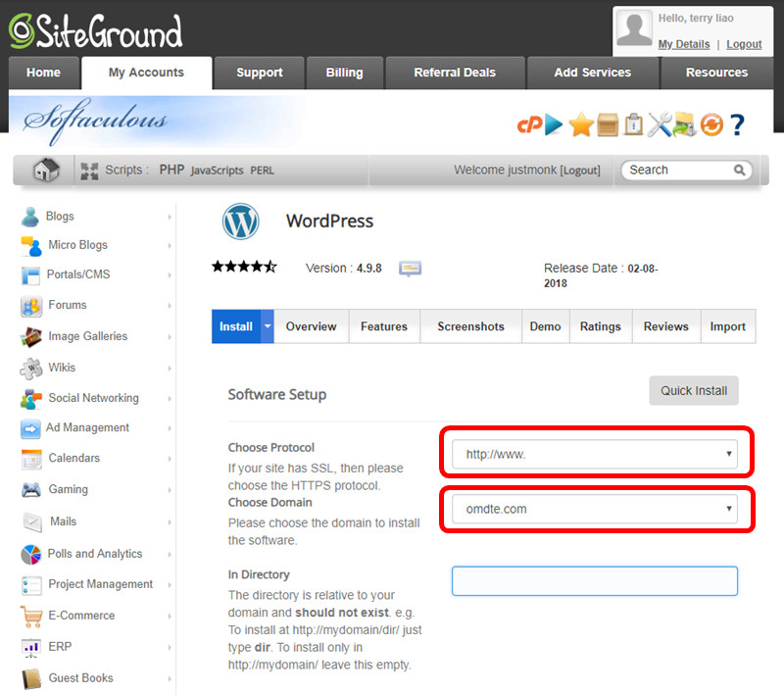Switch to the Reviews tab
The width and height of the screenshot is (784, 695).
(x=666, y=326)
